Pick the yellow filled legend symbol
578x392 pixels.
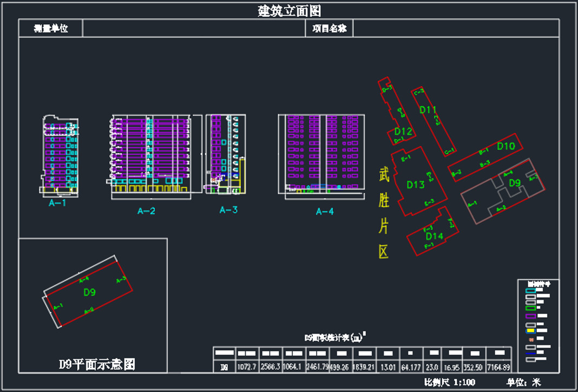click(x=530, y=331)
